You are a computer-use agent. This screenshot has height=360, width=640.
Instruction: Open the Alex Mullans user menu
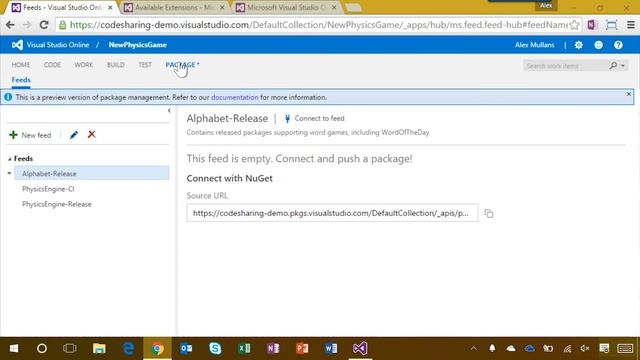click(x=534, y=45)
